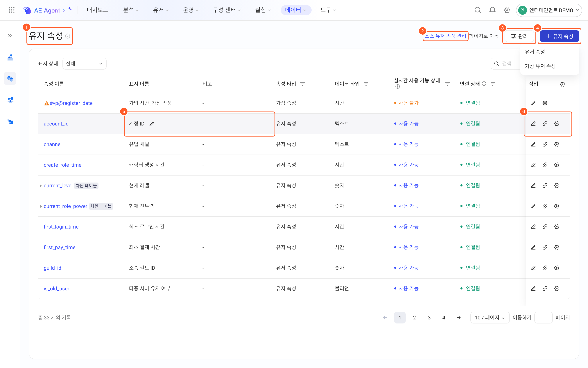Select 유저 속성 option in the dropdown list
Viewport: 588px width, 368px height.
pyautogui.click(x=535, y=52)
